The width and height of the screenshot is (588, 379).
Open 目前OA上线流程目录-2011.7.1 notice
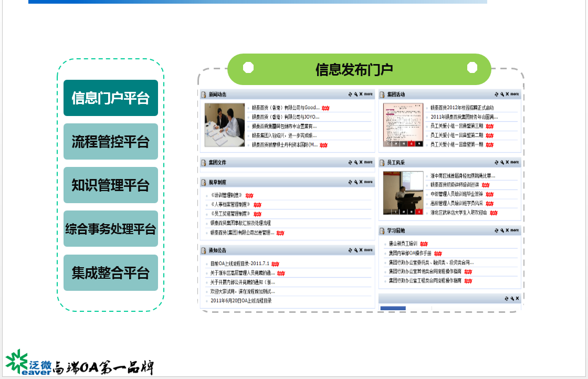point(240,264)
